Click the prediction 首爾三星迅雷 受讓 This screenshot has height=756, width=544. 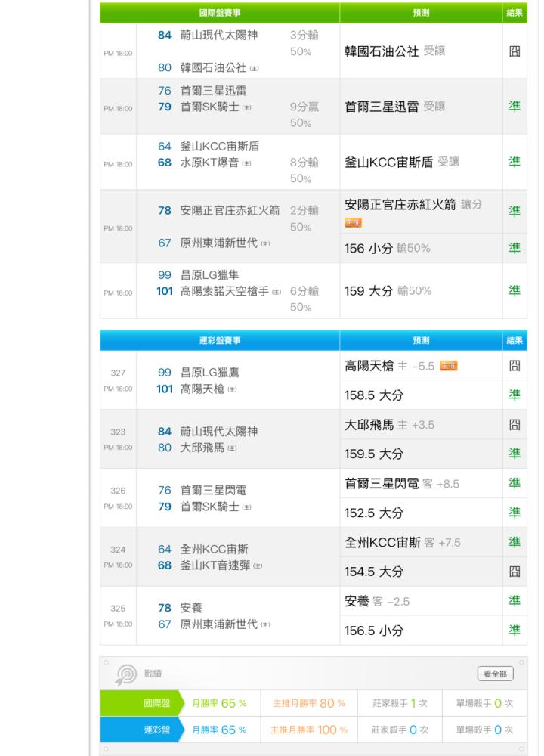pos(394,107)
